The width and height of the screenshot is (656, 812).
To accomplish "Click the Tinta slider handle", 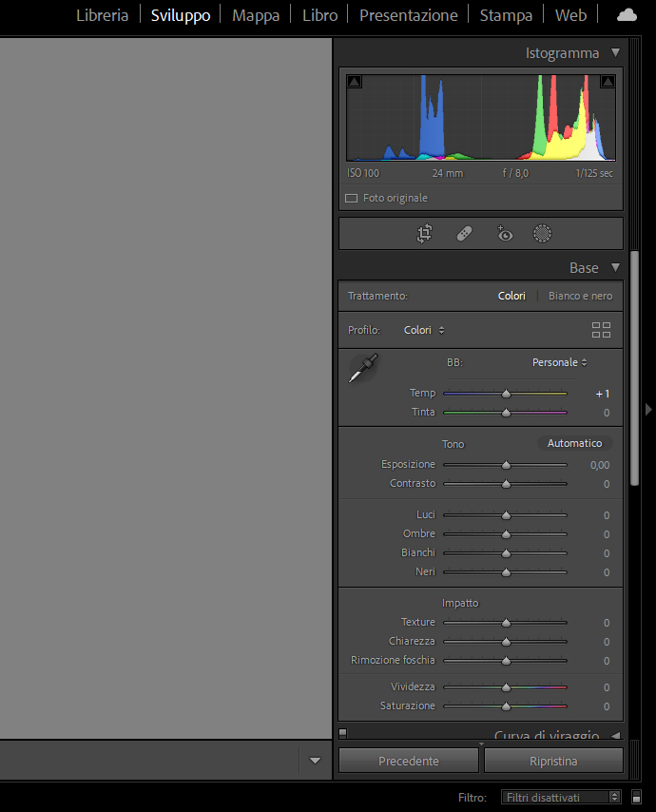I will pos(506,413).
